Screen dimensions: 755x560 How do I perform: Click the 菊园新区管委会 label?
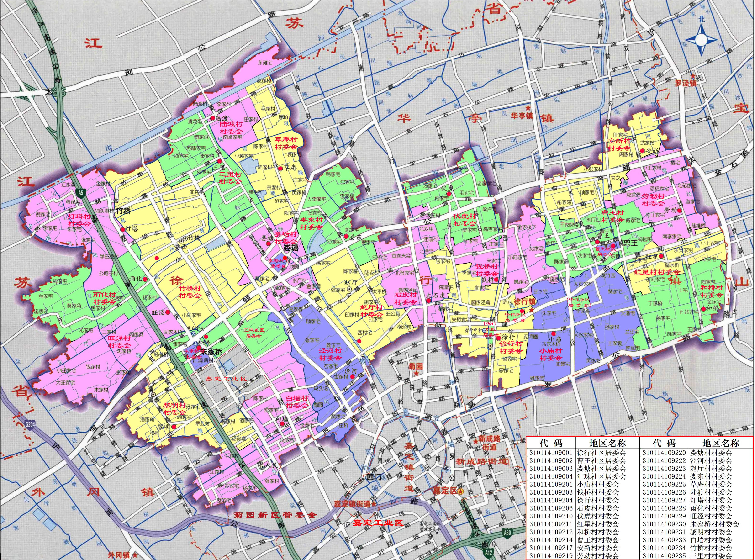(275, 515)
